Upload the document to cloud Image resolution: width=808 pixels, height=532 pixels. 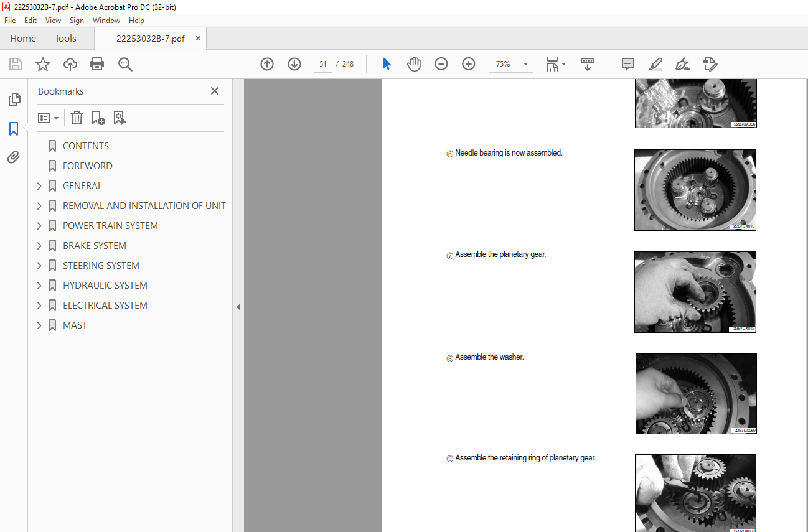[x=70, y=64]
